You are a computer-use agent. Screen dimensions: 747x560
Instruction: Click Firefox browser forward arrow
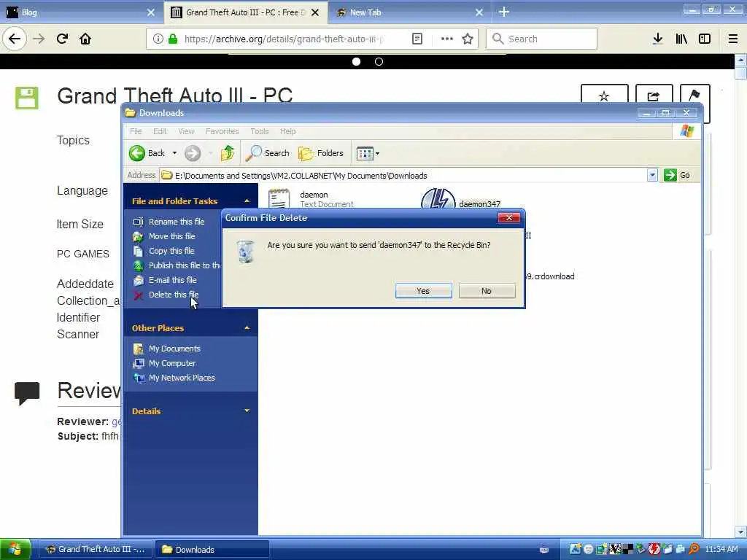tap(39, 39)
